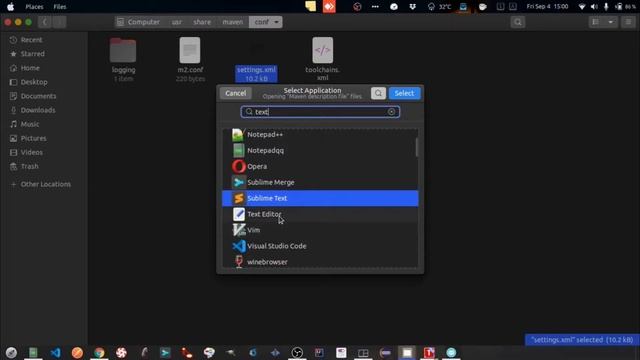
Task: Go to Recent in the sidebar
Action: pos(31,40)
